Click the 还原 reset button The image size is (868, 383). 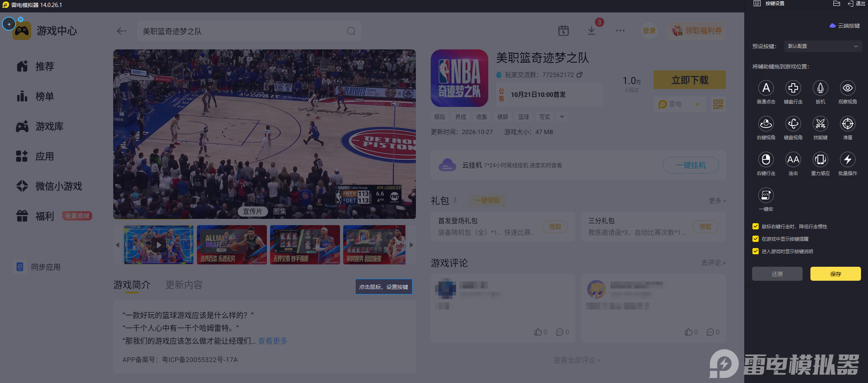point(777,274)
